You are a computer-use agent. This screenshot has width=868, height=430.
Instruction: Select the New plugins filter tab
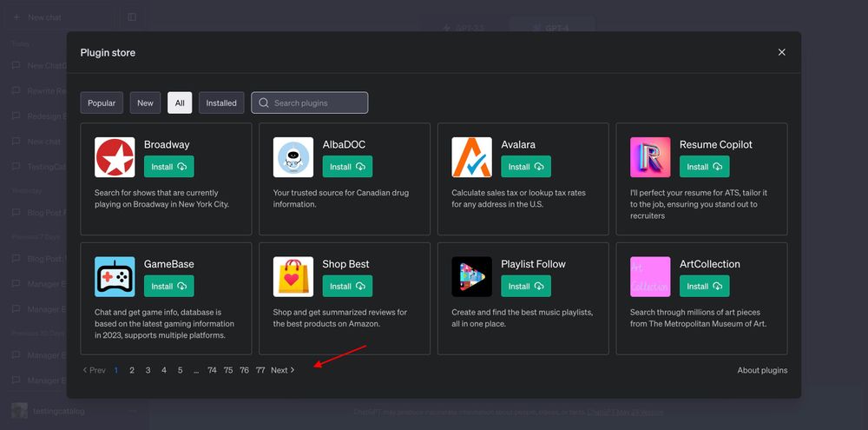pyautogui.click(x=145, y=103)
